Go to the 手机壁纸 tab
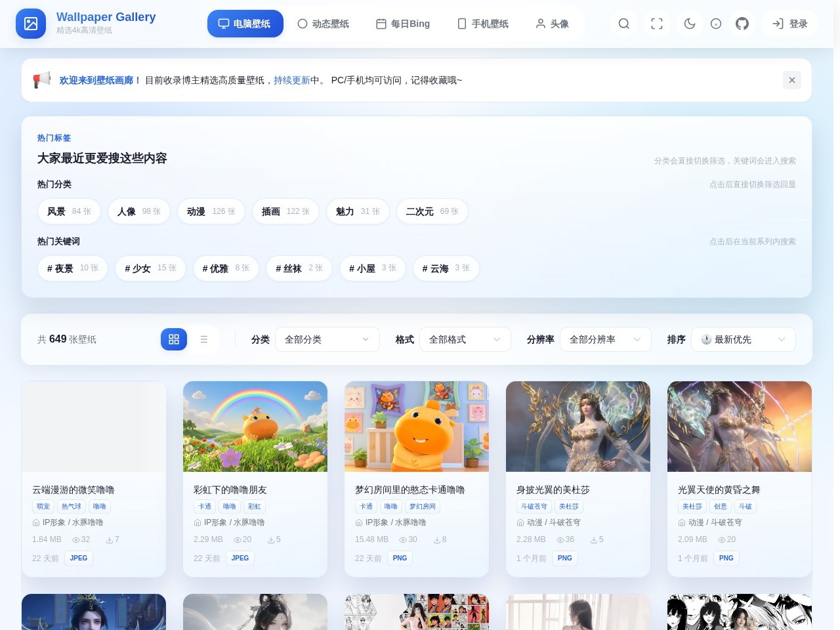Screen dimensions: 840x630 tap(483, 24)
